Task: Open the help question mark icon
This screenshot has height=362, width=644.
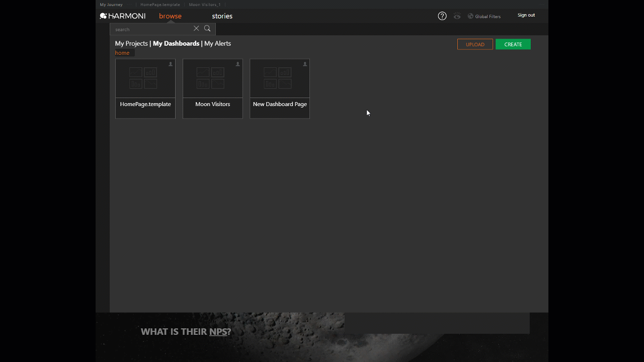Action: click(442, 16)
